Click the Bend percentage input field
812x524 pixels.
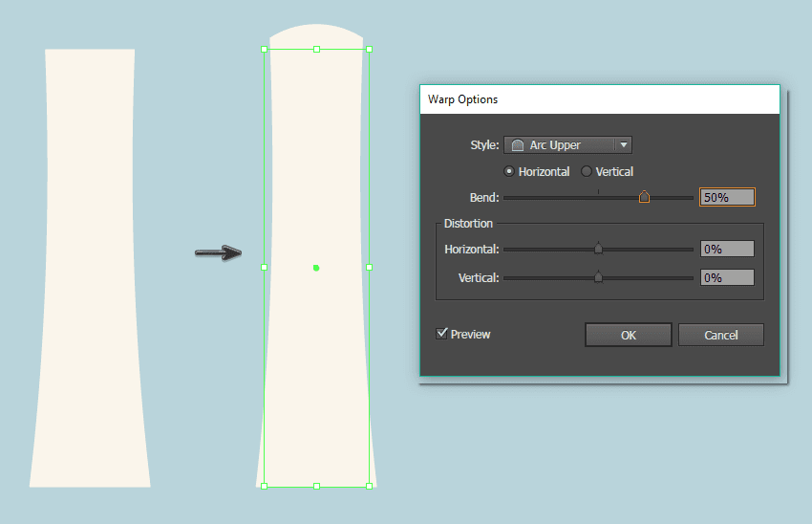click(727, 197)
